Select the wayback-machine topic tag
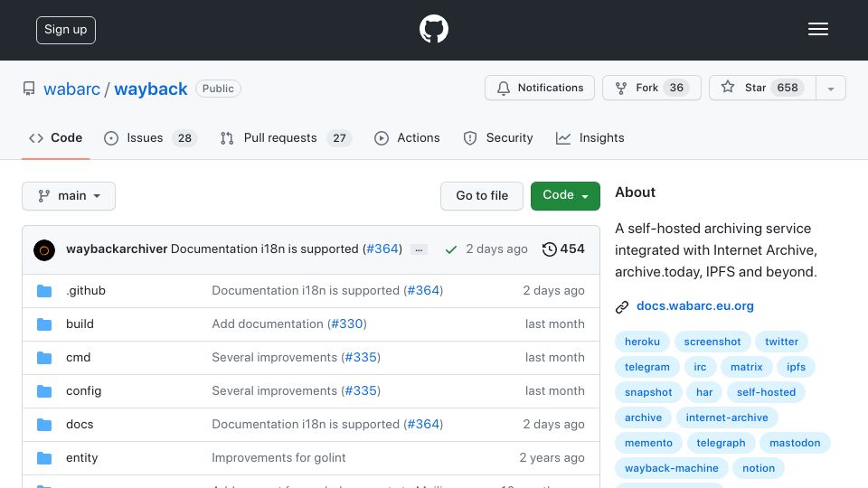Screen dimensions: 868x488 coord(672,469)
